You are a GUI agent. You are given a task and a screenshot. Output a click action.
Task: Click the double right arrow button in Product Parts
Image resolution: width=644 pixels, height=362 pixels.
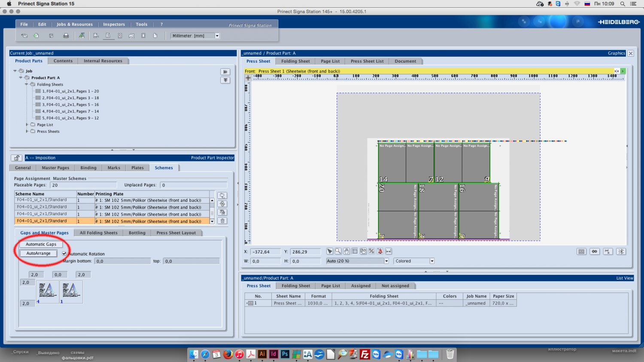[225, 72]
